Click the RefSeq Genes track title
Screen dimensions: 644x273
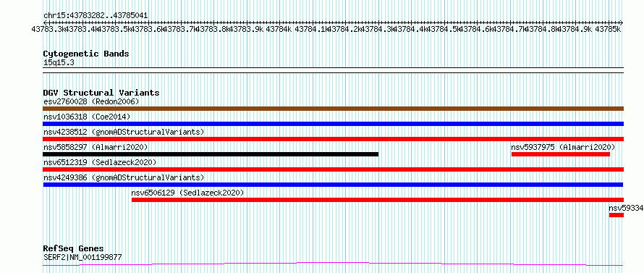click(x=73, y=249)
